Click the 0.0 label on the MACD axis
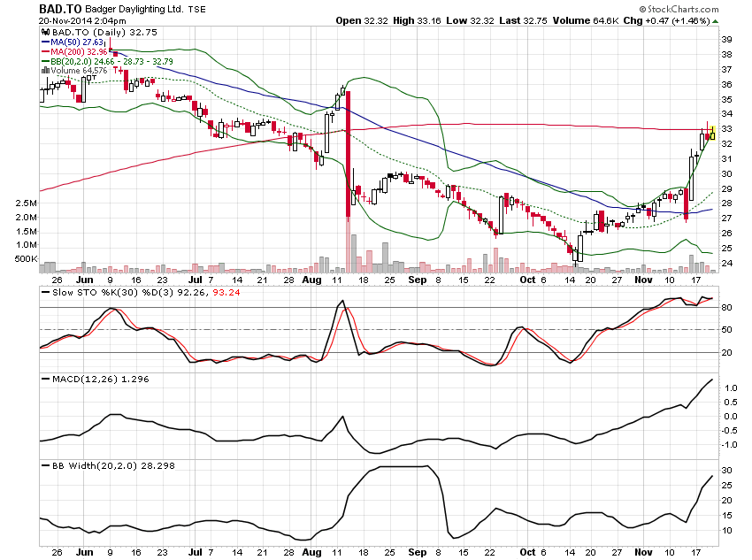The width and height of the screenshot is (752, 560). click(731, 417)
